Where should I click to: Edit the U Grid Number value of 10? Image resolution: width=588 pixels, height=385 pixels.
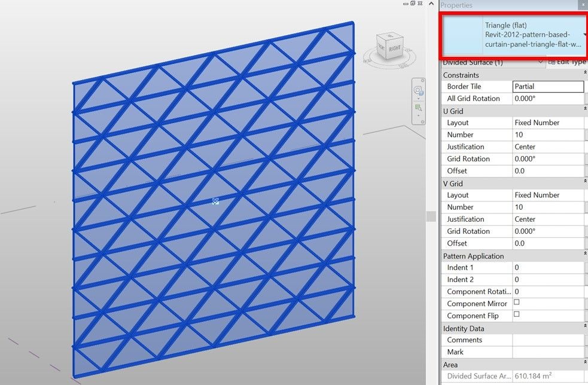pos(547,135)
